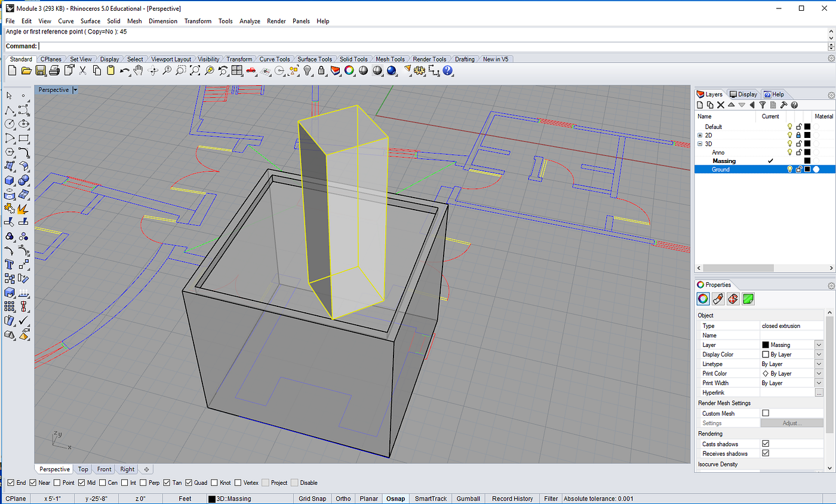Click the layer filter funnel icon
836x504 pixels.
(x=763, y=105)
